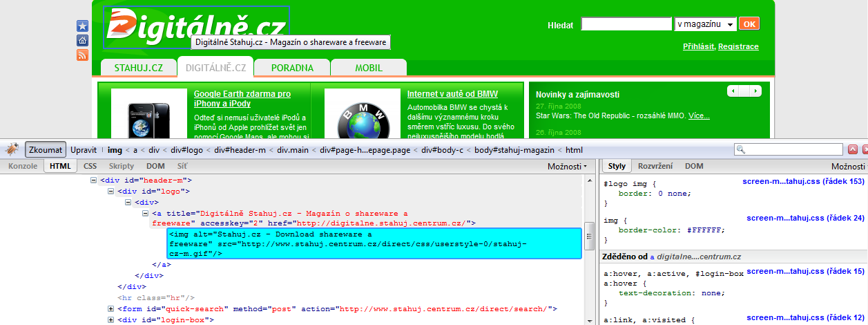Open the MOBIL site tab
The width and height of the screenshot is (868, 325).
[x=369, y=68]
